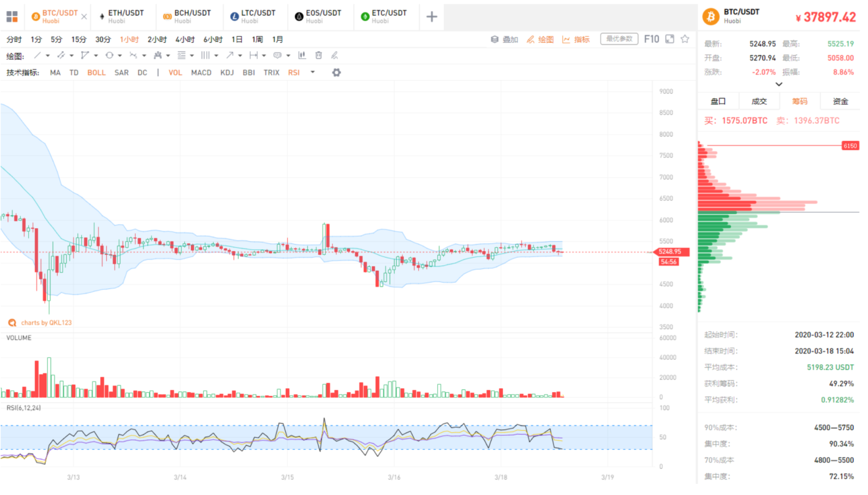Toggle the RSI sub-indicator
Viewport: 868px width, 495px height.
[x=294, y=73]
